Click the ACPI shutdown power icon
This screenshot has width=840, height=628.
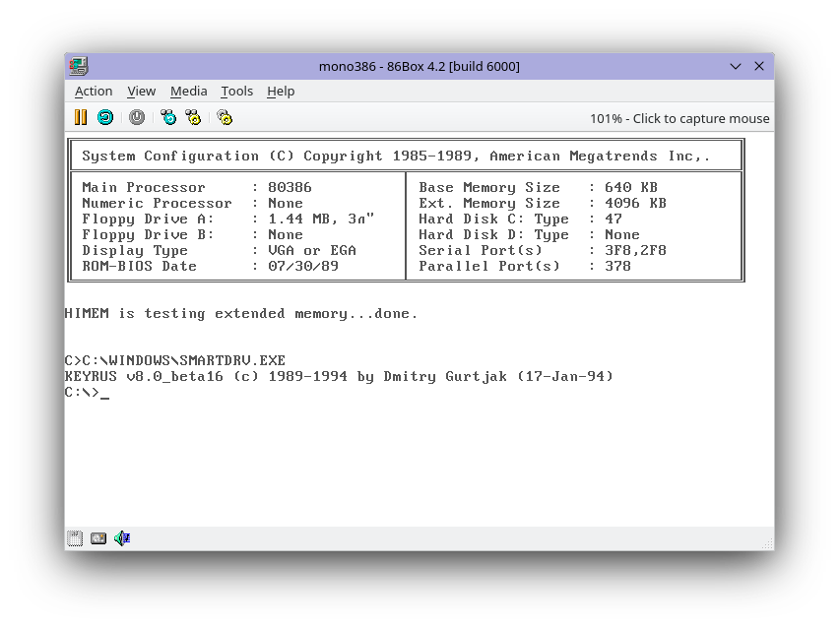(x=137, y=117)
